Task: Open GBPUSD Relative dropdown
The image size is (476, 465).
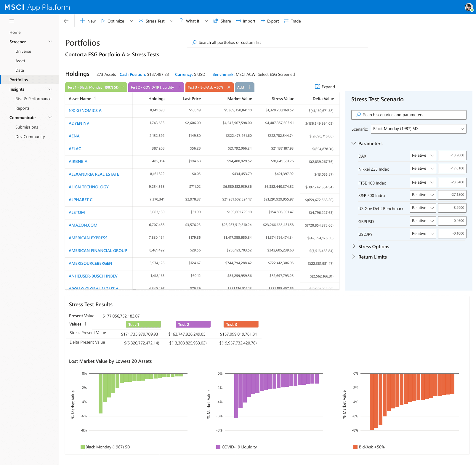Action: tap(423, 221)
